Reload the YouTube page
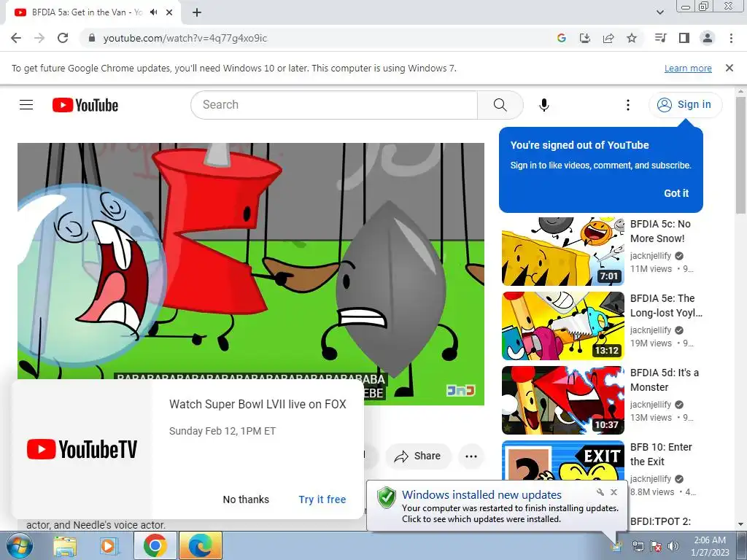The image size is (747, 560). [x=63, y=38]
